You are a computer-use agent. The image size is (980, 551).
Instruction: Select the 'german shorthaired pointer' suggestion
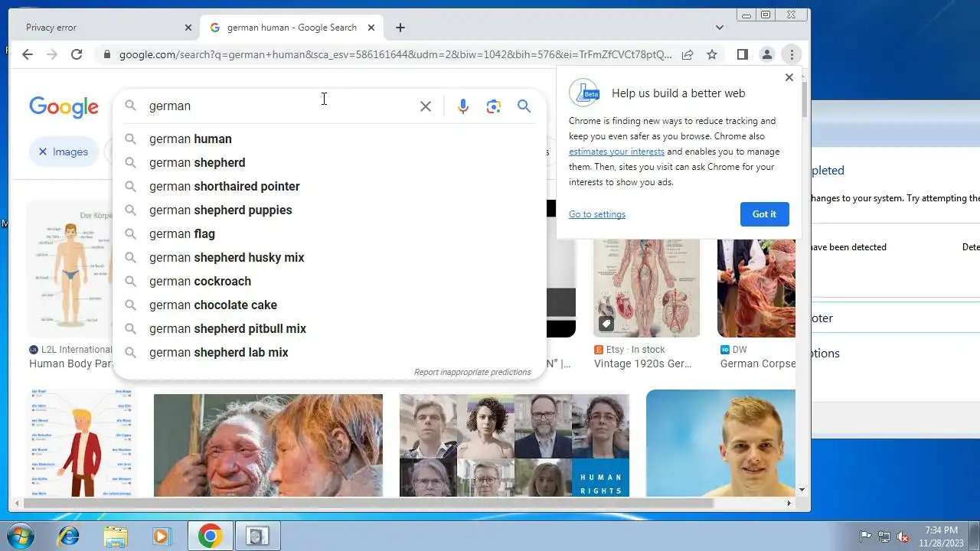[329, 186]
